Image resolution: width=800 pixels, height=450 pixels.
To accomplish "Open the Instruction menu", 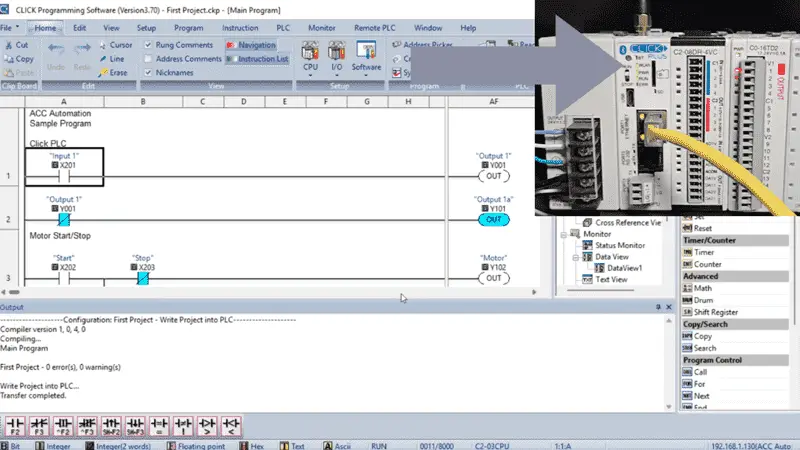I will (x=240, y=28).
